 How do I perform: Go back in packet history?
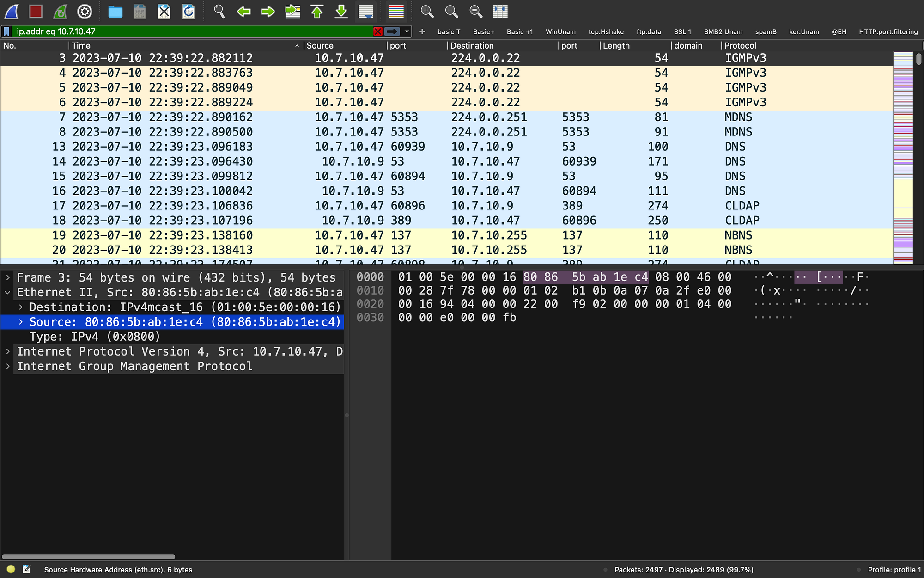243,12
